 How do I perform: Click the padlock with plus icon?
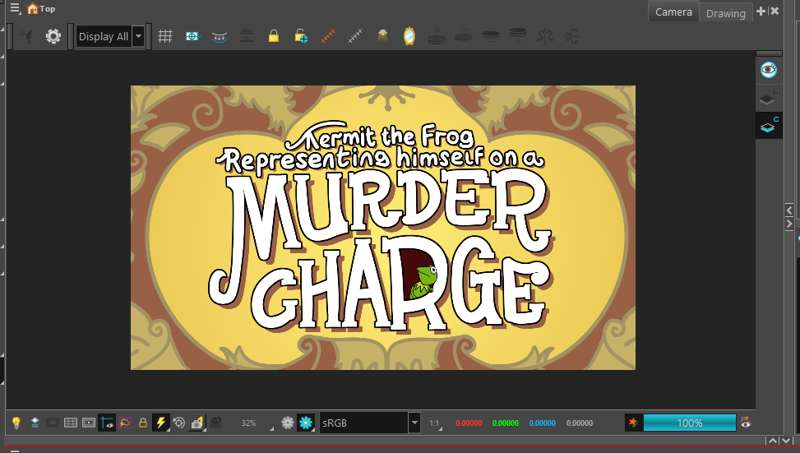[300, 36]
